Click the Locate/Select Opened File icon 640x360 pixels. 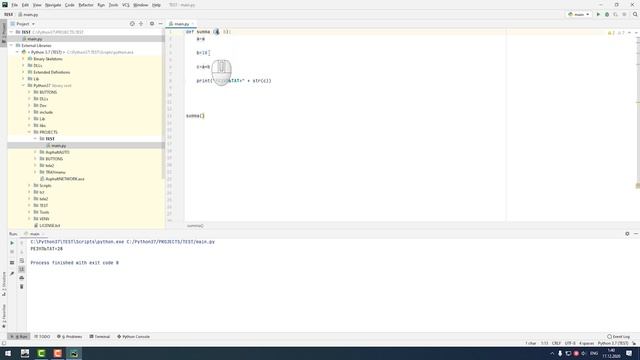click(x=132, y=24)
